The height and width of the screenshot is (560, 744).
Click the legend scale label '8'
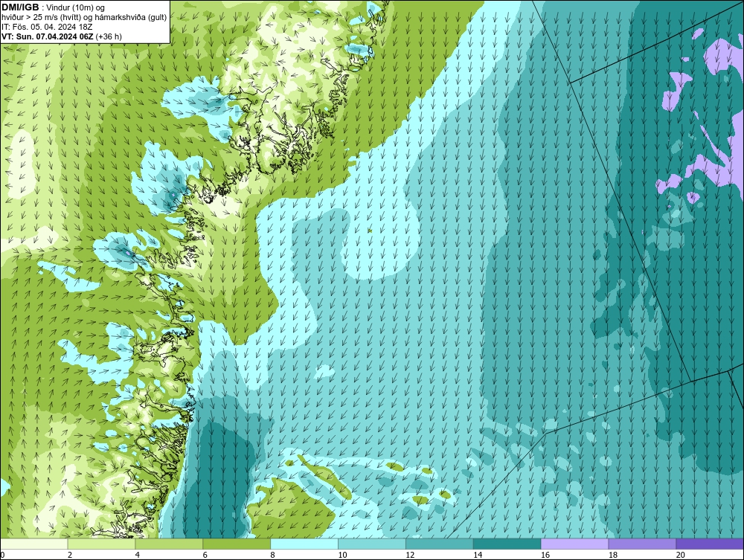pyautogui.click(x=273, y=555)
